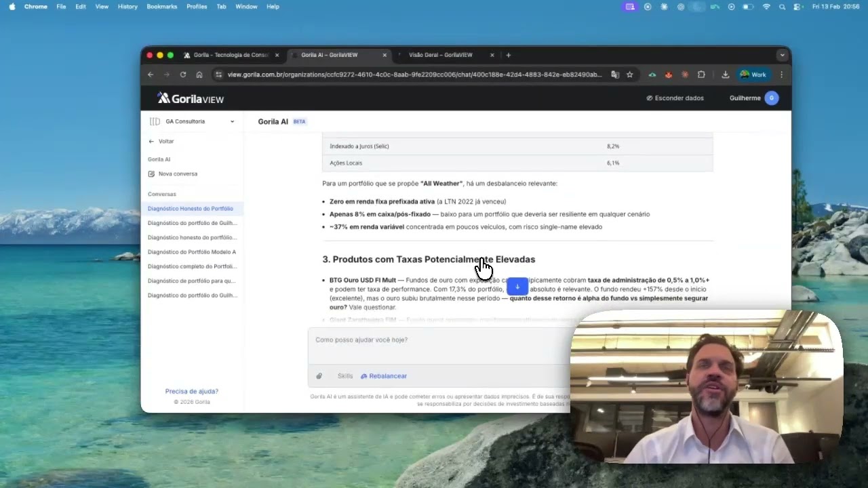Open a new Chrome tab
Image resolution: width=868 pixels, height=488 pixels.
point(509,55)
